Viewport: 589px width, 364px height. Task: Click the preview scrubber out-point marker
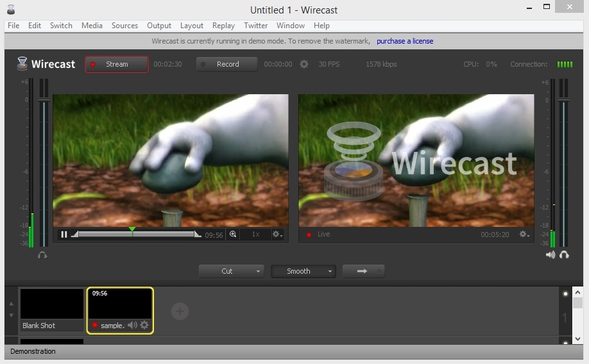click(x=198, y=234)
